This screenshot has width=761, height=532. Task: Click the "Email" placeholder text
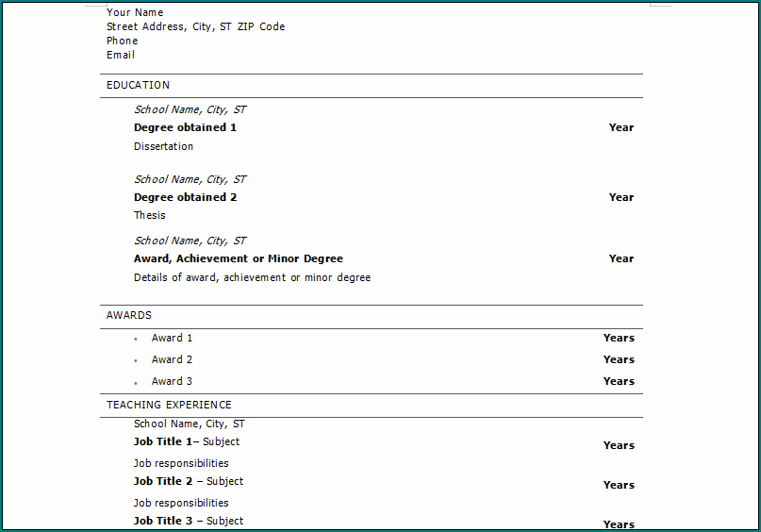click(121, 55)
